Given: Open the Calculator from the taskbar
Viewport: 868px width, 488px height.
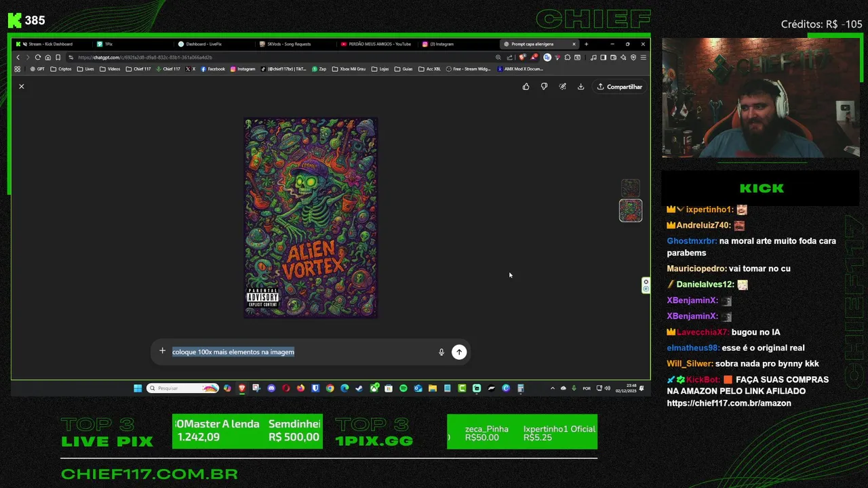Looking at the screenshot, I should click(x=520, y=388).
